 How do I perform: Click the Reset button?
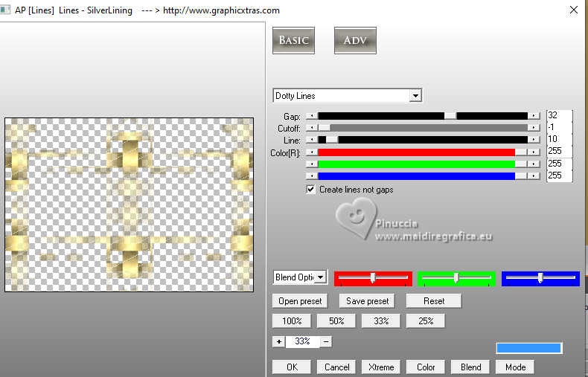434,301
